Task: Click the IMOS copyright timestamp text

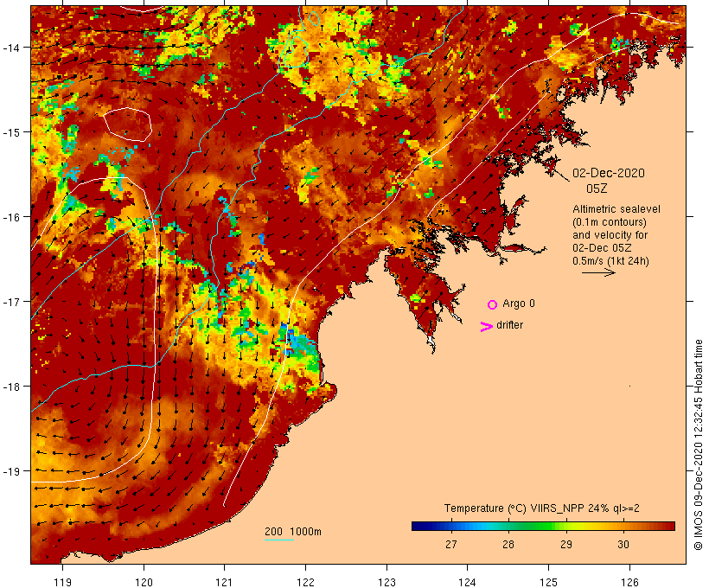Action: 698,445
